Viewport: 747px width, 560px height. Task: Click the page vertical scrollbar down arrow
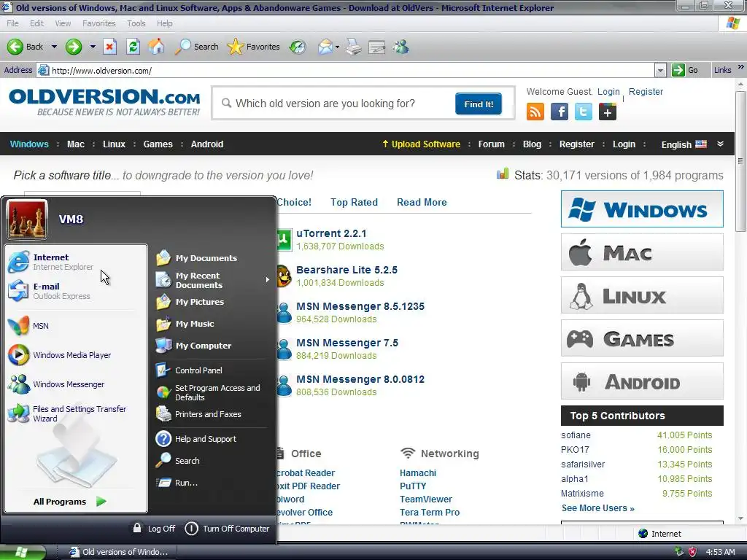tap(741, 518)
